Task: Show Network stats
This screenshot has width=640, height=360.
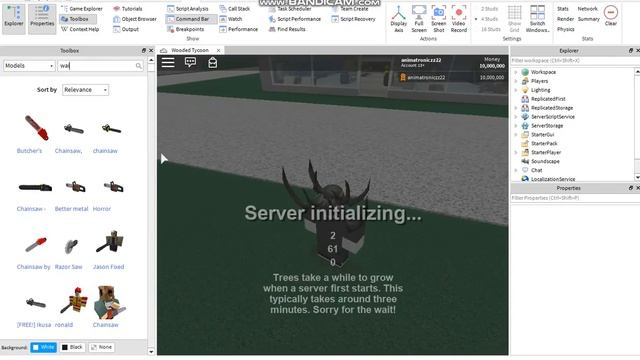Action: point(587,9)
